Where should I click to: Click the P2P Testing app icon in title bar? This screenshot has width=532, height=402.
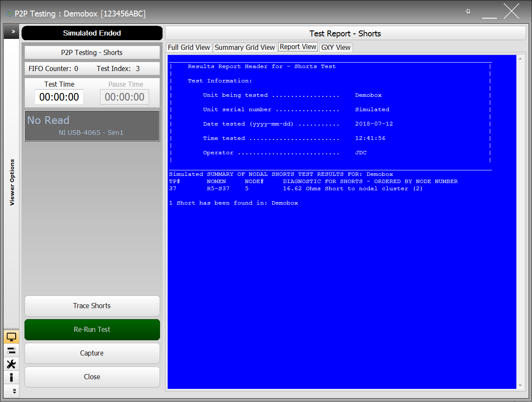click(x=9, y=14)
